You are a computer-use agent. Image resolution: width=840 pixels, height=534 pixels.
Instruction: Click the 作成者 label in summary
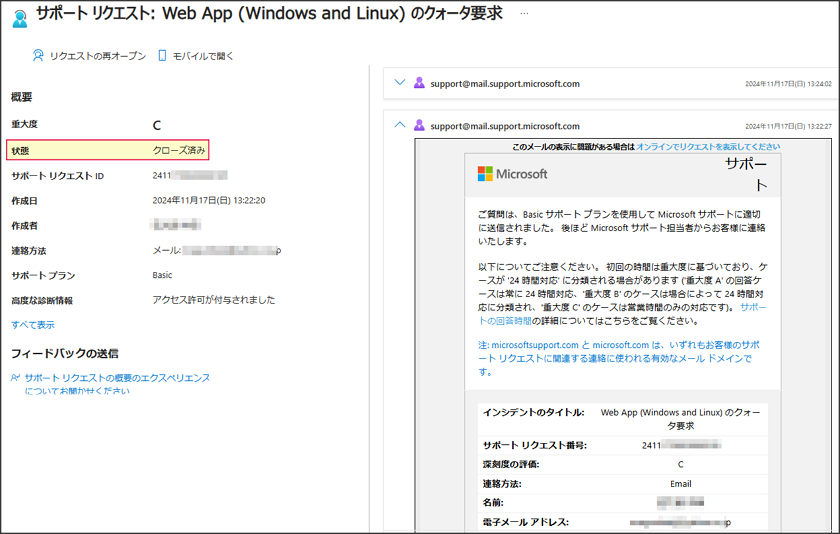point(25,225)
